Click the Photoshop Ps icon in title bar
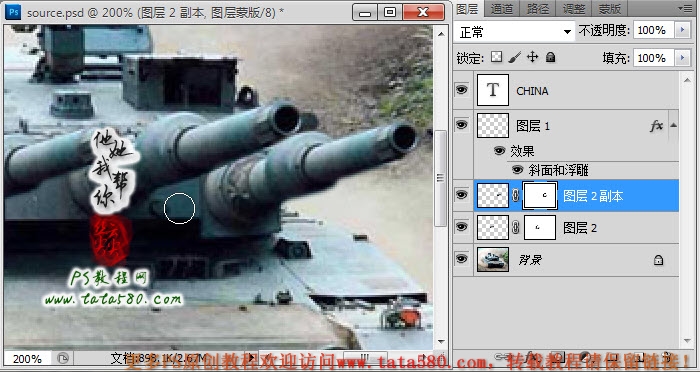Viewport: 700px width, 372px height. point(12,12)
